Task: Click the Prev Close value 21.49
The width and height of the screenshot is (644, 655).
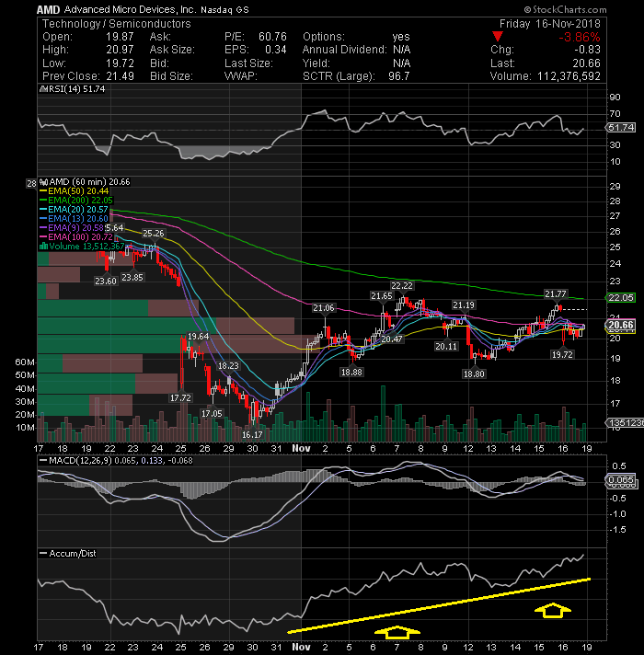Action: pyautogui.click(x=120, y=76)
